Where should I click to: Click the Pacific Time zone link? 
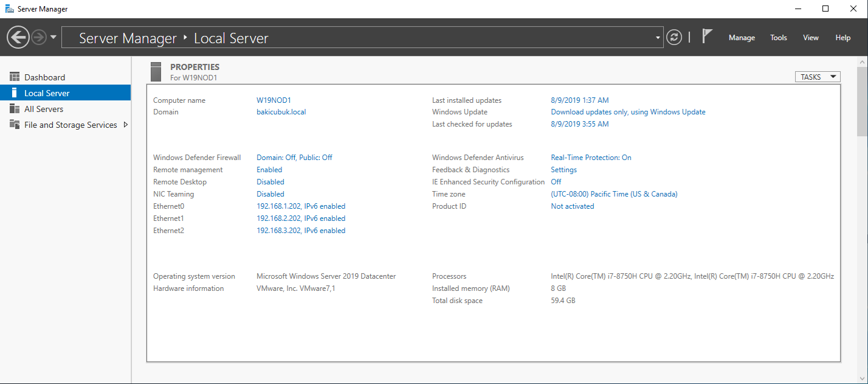pos(614,194)
